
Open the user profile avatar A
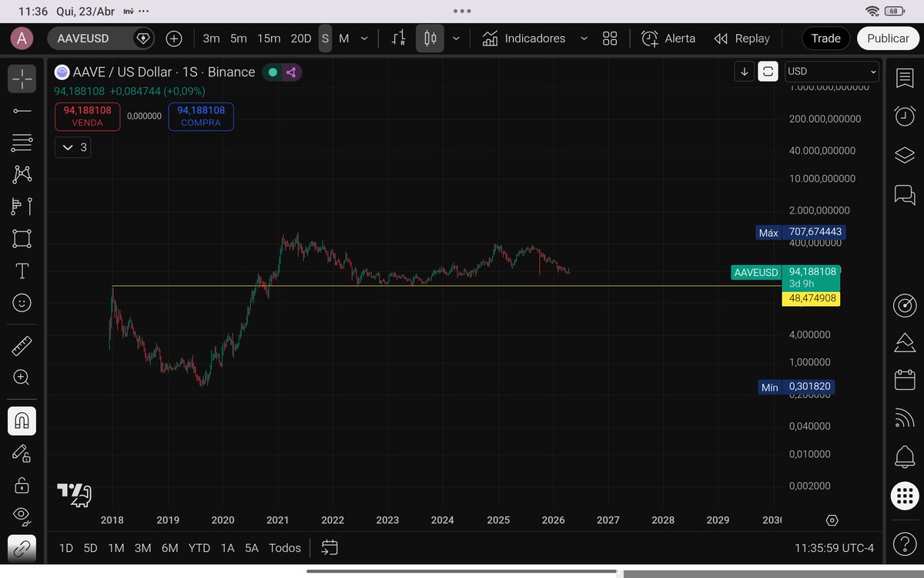pyautogui.click(x=22, y=38)
